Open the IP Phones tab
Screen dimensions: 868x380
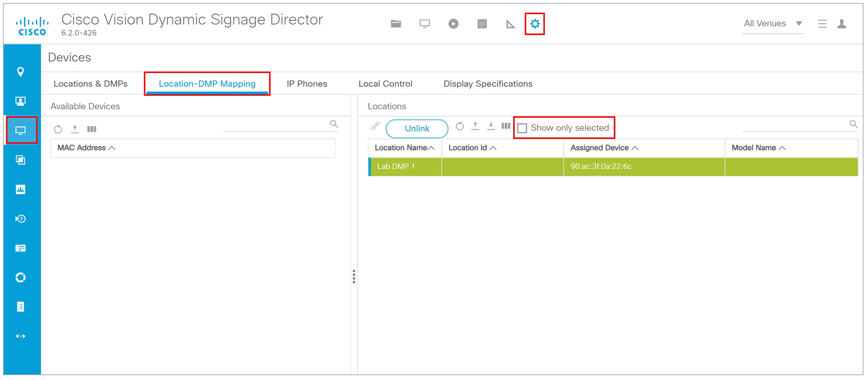click(307, 84)
